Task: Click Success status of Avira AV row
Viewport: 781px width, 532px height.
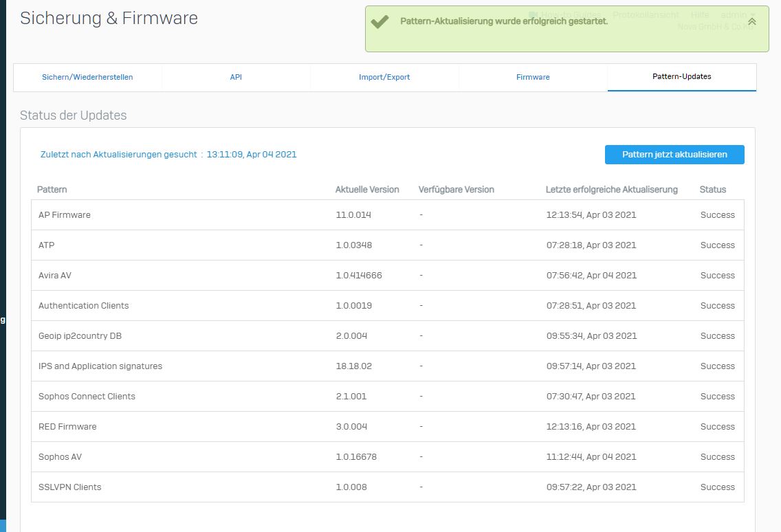Action: (718, 276)
